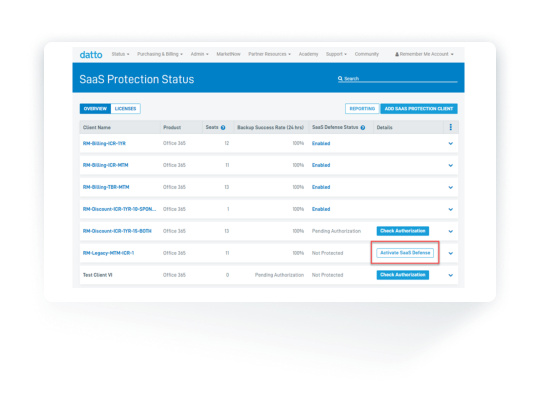Image resolution: width=540 pixels, height=405 pixels.
Task: Go to MarketNow in navigation
Action: [228, 54]
